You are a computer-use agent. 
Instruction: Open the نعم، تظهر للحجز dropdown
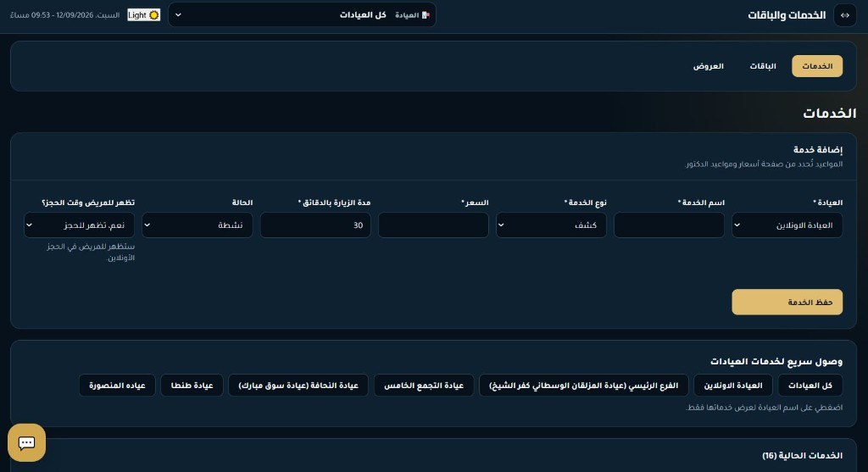(79, 225)
